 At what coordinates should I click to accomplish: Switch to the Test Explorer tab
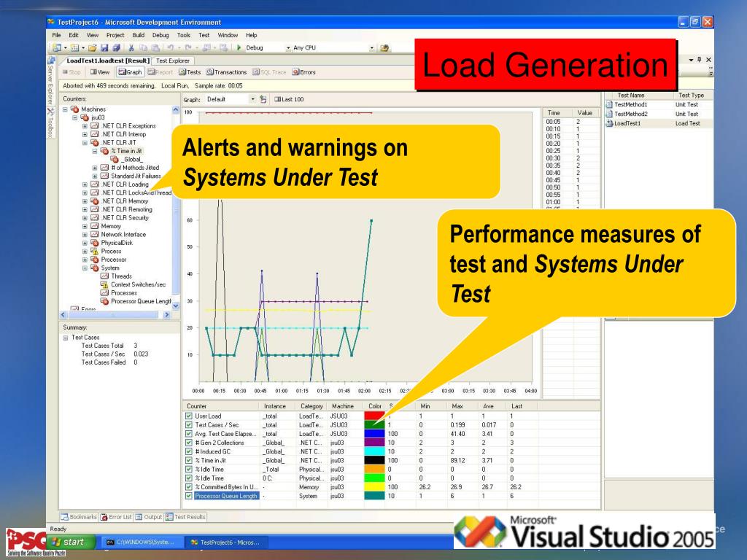point(173,61)
